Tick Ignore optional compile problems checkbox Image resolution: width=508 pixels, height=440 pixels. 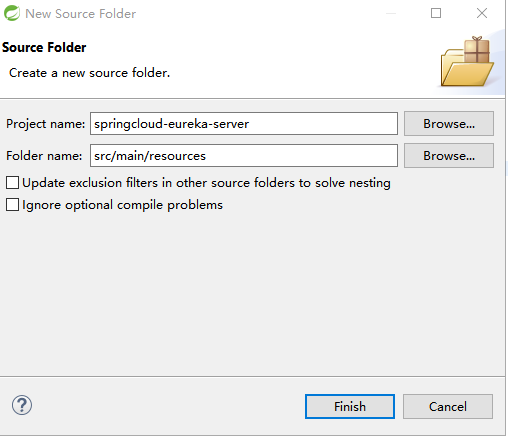[x=12, y=205]
